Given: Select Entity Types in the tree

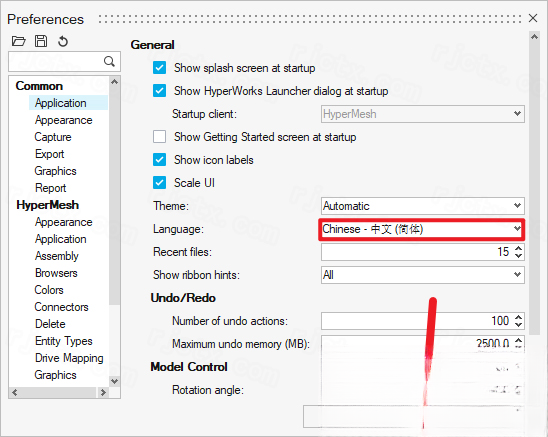Looking at the screenshot, I should [x=64, y=341].
